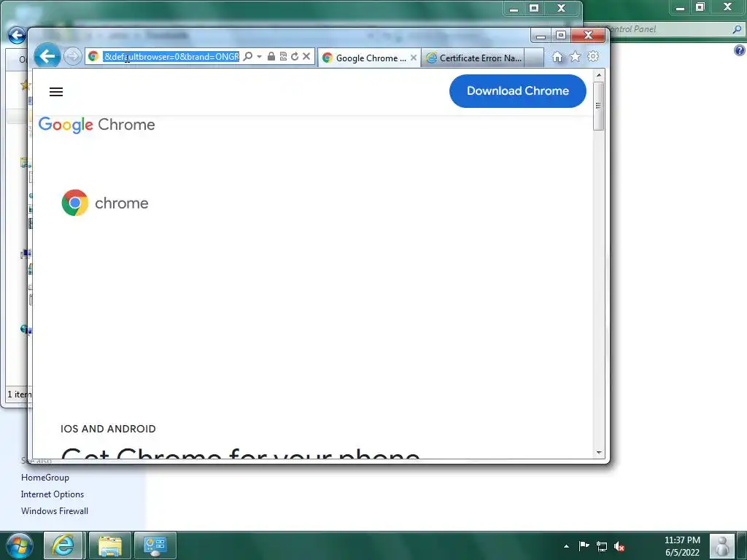Click the Action Center flag tray icon
Screen dimensions: 747x560
coord(584,546)
